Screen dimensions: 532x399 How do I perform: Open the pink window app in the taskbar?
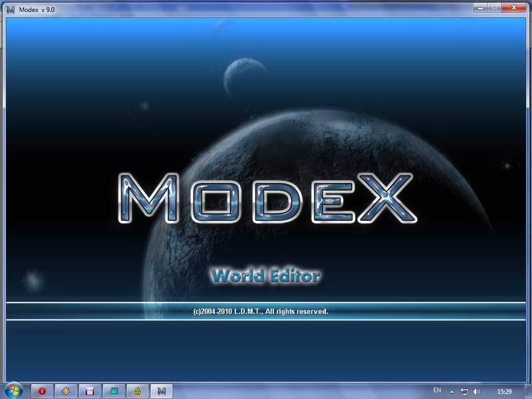[x=90, y=391]
